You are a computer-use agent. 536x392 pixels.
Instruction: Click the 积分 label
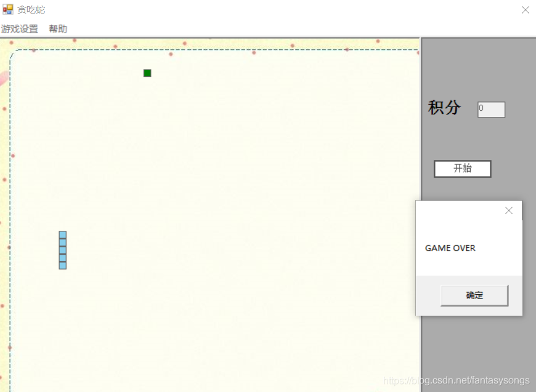click(444, 108)
